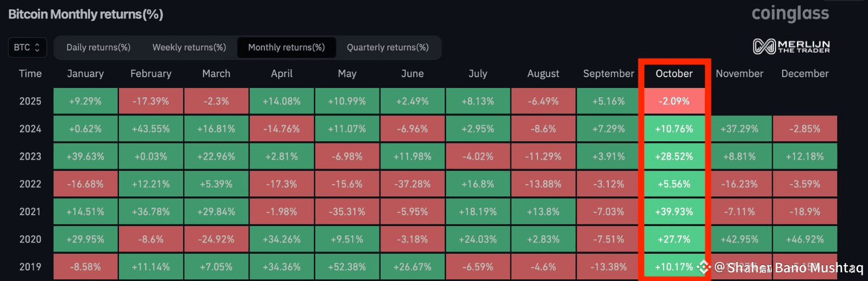Switch to Daily returns(%) tab
This screenshot has height=281, width=868.
tap(98, 47)
